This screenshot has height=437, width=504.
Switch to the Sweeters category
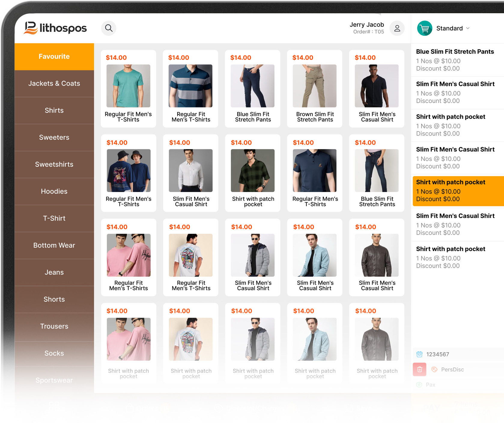[x=54, y=138]
